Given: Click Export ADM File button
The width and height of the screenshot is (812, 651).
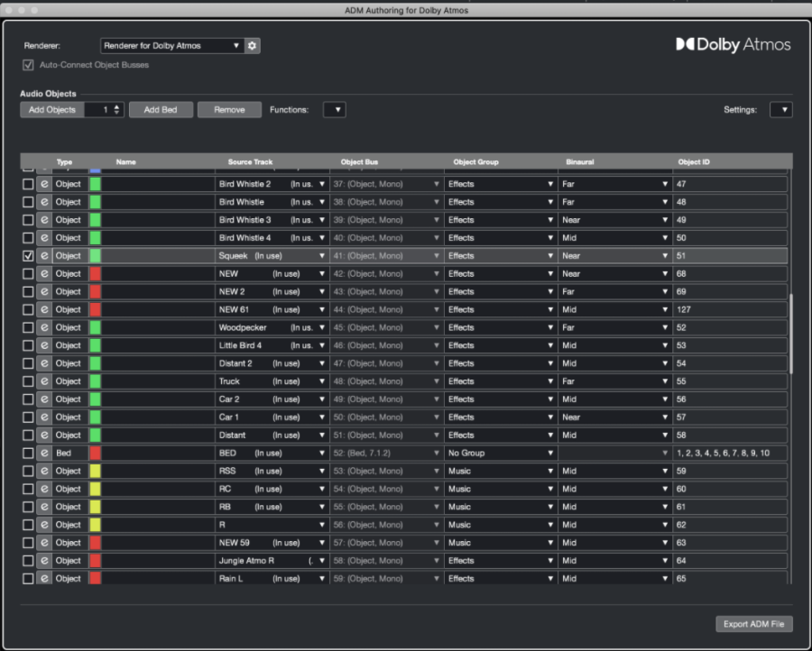Looking at the screenshot, I should pos(754,624).
